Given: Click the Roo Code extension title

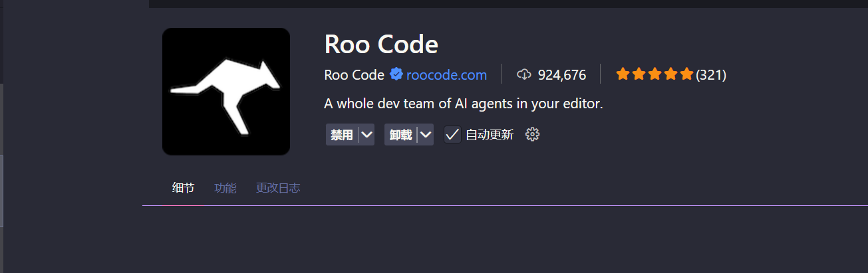Looking at the screenshot, I should click(x=381, y=45).
